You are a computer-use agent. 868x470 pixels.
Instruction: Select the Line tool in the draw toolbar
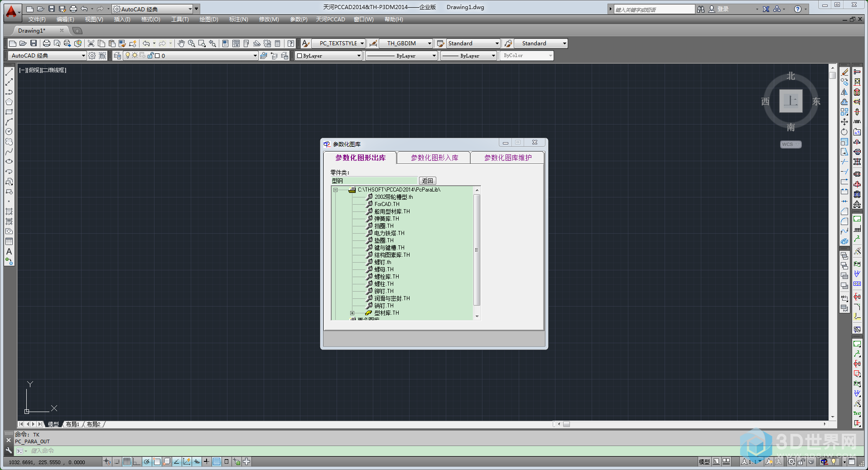9,72
